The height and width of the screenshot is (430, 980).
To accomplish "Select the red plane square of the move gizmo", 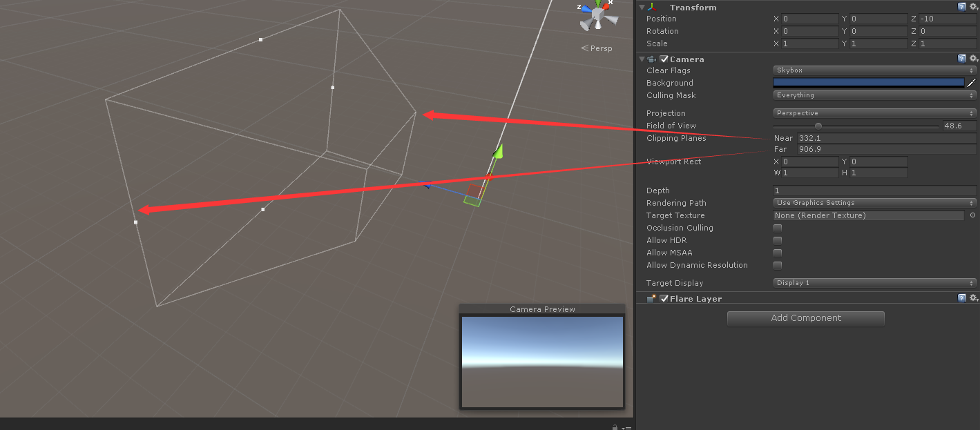I will (475, 190).
